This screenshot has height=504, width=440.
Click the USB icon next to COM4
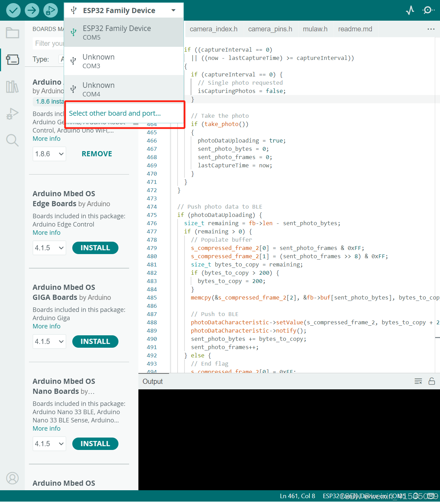click(x=73, y=89)
